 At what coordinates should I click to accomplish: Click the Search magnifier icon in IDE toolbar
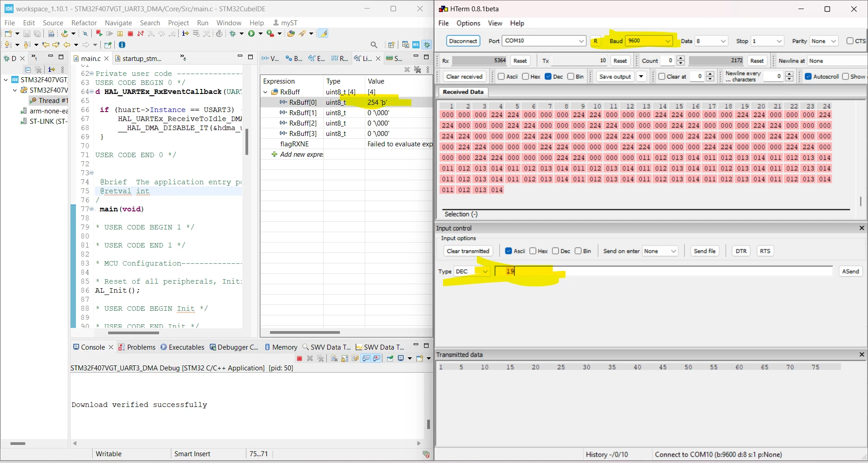pyautogui.click(x=374, y=45)
